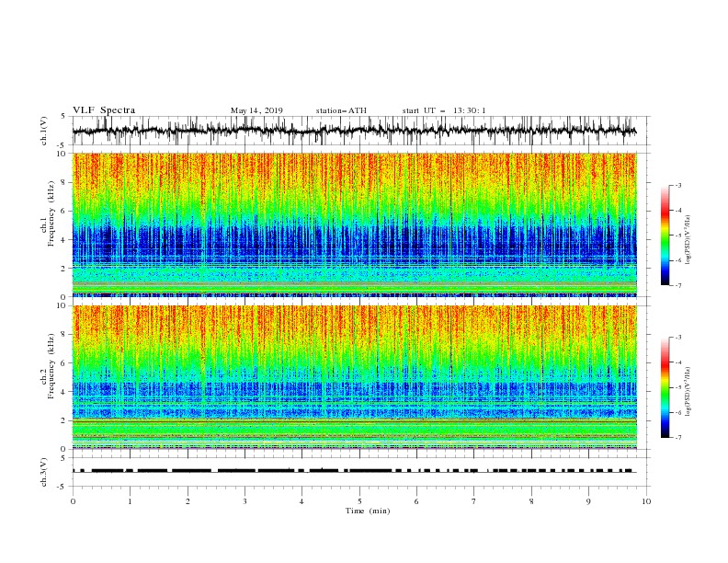Click the ch.1 PSD color scale bar
Image resolution: width=728 pixels, height=563 pixels.
click(x=665, y=236)
